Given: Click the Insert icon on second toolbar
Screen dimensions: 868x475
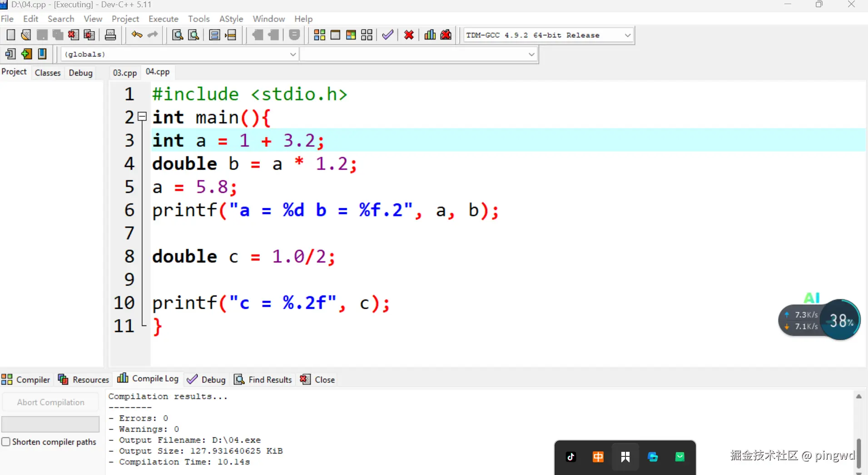Looking at the screenshot, I should 10,54.
